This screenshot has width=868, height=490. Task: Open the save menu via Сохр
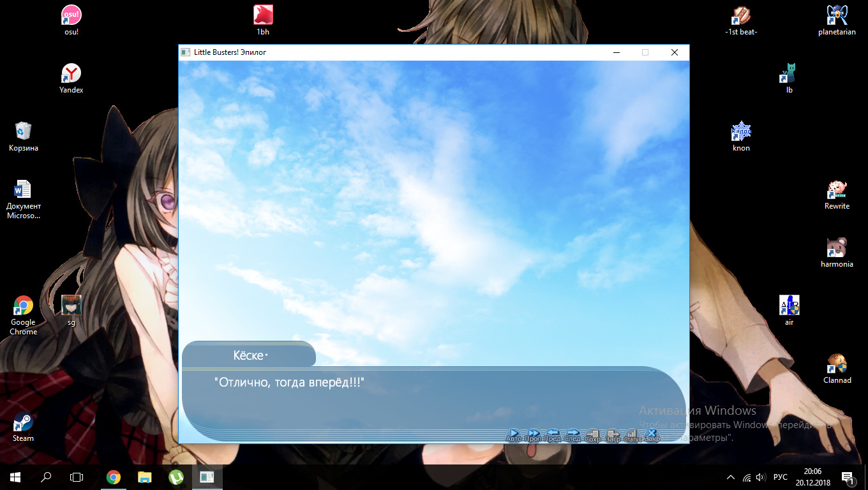[x=592, y=436]
